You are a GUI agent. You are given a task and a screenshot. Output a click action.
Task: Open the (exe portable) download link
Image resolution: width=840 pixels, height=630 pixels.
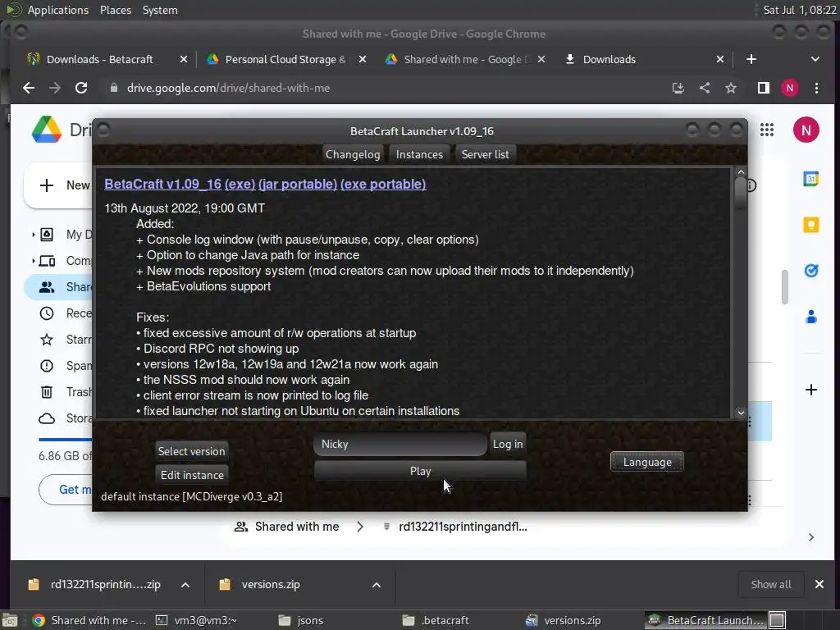[383, 184]
